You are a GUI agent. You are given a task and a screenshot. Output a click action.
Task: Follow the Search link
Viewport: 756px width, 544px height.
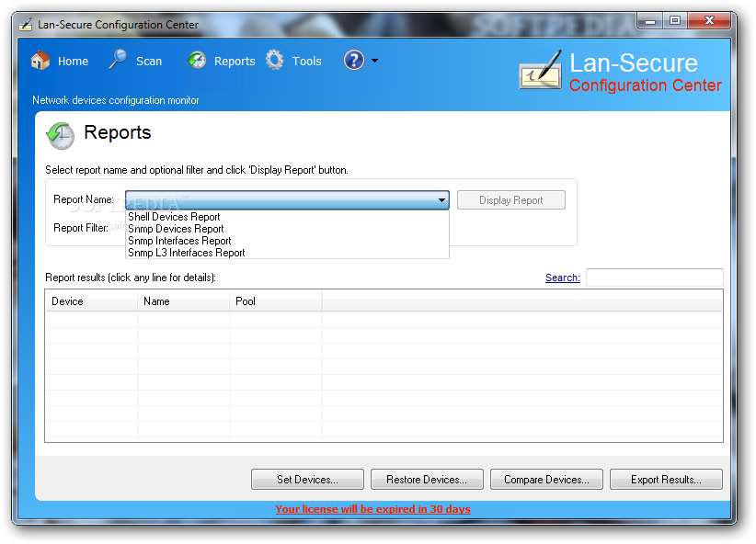point(563,278)
